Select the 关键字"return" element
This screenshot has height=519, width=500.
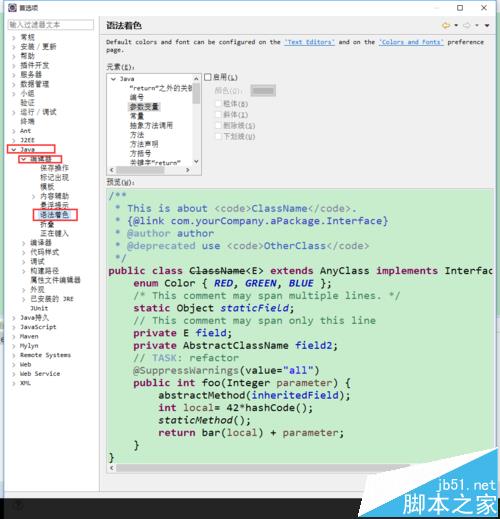tap(155, 162)
